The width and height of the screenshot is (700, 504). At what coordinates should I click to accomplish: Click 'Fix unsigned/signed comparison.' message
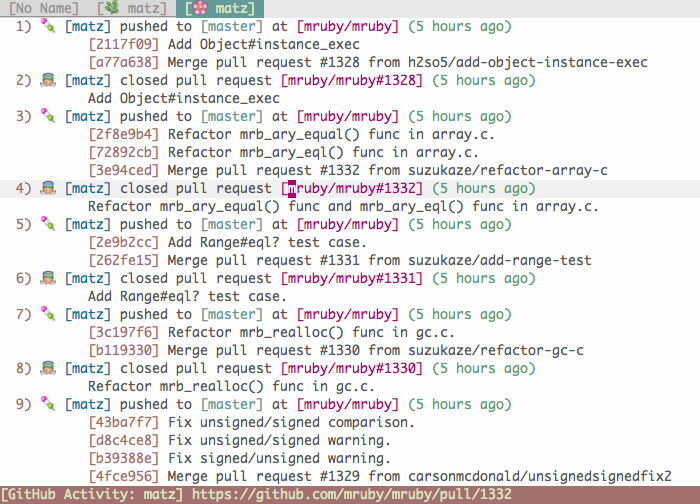[292, 422]
